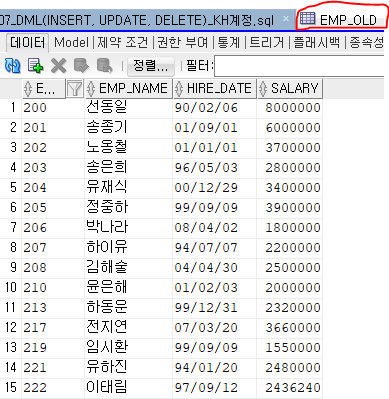The image size is (389, 399).
Task: Focus the 필터 input field
Action: pyautogui.click(x=299, y=66)
